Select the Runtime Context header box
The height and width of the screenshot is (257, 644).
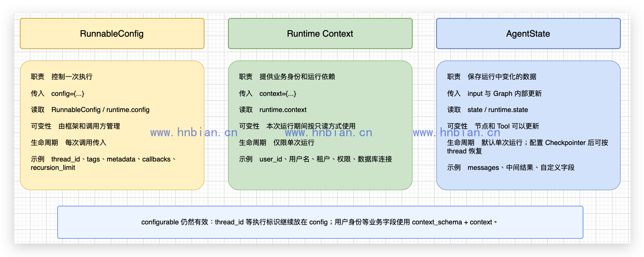(320, 34)
